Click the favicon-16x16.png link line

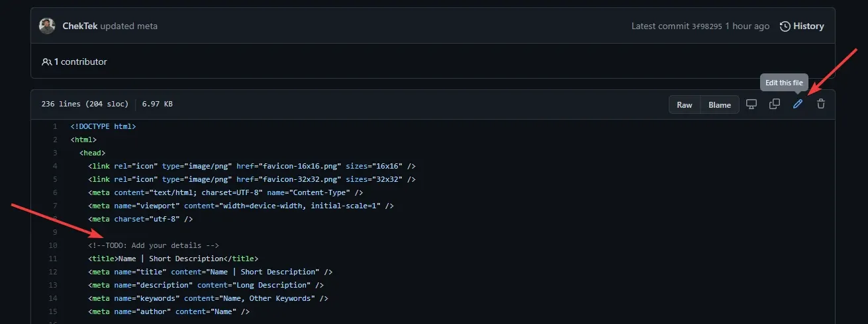pos(252,166)
